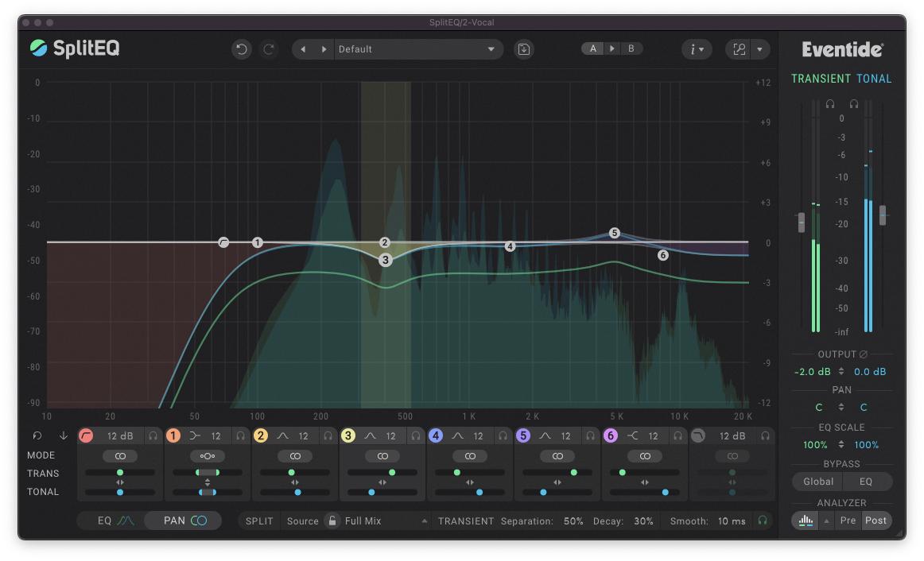Click the analyzer spectrum icon
This screenshot has height=561, width=924.
click(806, 520)
